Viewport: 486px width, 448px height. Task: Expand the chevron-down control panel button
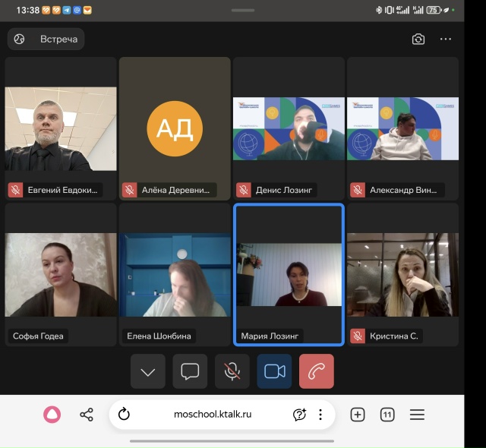pyautogui.click(x=148, y=371)
